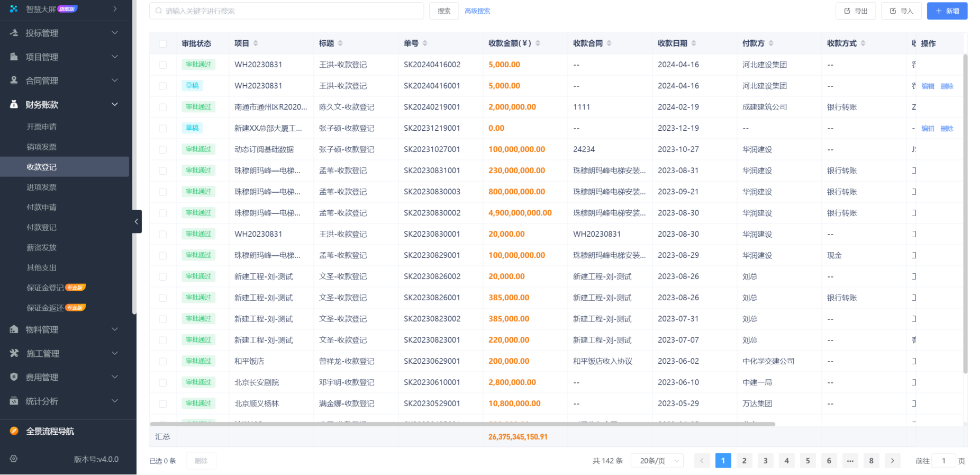This screenshot has height=475, width=980.
Task: Open the 开票申请 submenu item
Action: tap(41, 127)
